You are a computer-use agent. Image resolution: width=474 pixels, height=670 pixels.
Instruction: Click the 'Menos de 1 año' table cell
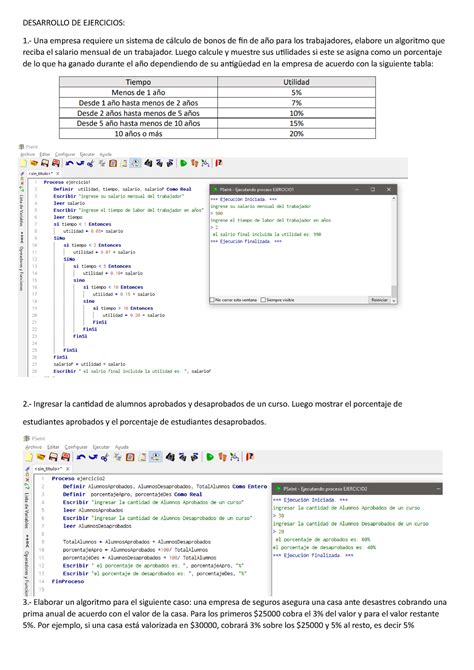pyautogui.click(x=138, y=92)
